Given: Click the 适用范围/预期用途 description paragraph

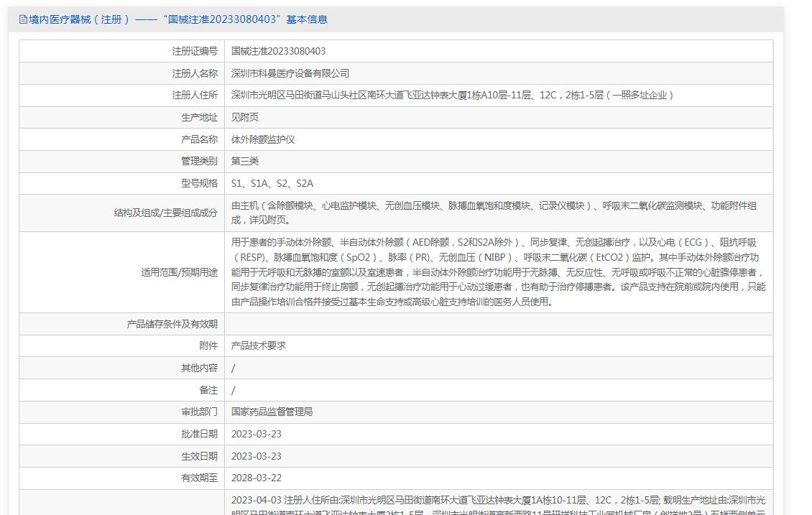Looking at the screenshot, I should coord(498,272).
